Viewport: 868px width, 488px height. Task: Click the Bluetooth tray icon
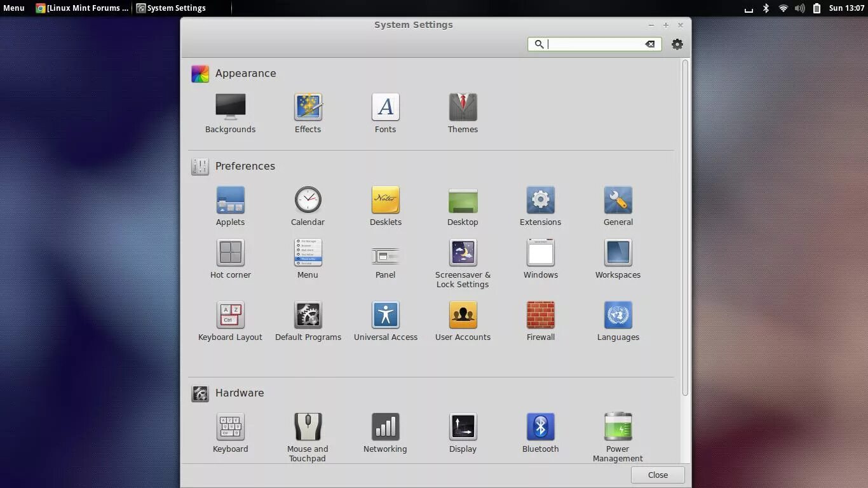pyautogui.click(x=766, y=8)
